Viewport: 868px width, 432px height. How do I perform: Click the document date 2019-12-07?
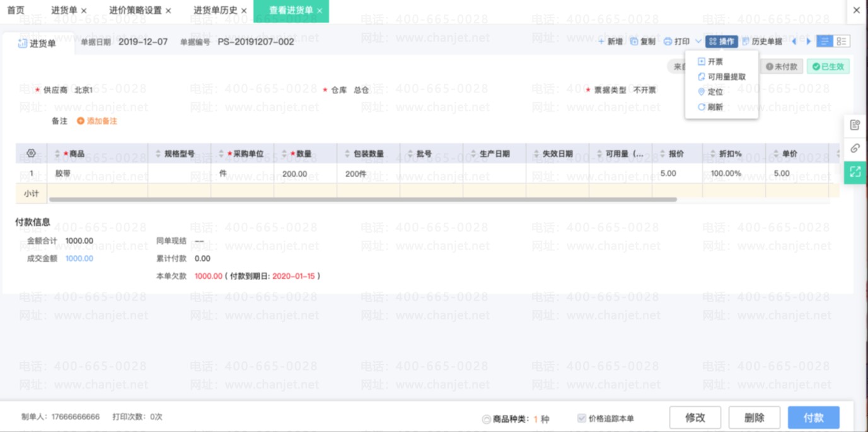(x=143, y=42)
